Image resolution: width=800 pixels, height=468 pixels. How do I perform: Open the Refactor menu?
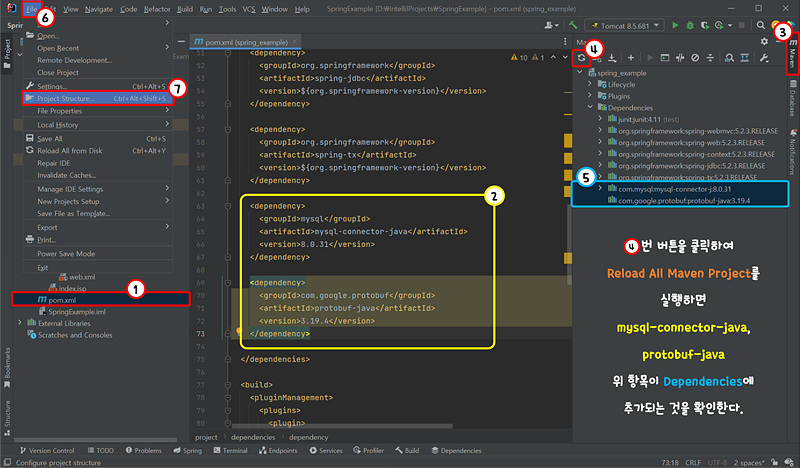(x=157, y=9)
